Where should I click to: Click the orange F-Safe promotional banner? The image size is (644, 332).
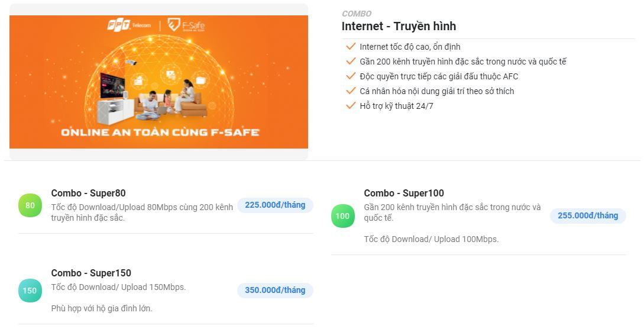(158, 82)
